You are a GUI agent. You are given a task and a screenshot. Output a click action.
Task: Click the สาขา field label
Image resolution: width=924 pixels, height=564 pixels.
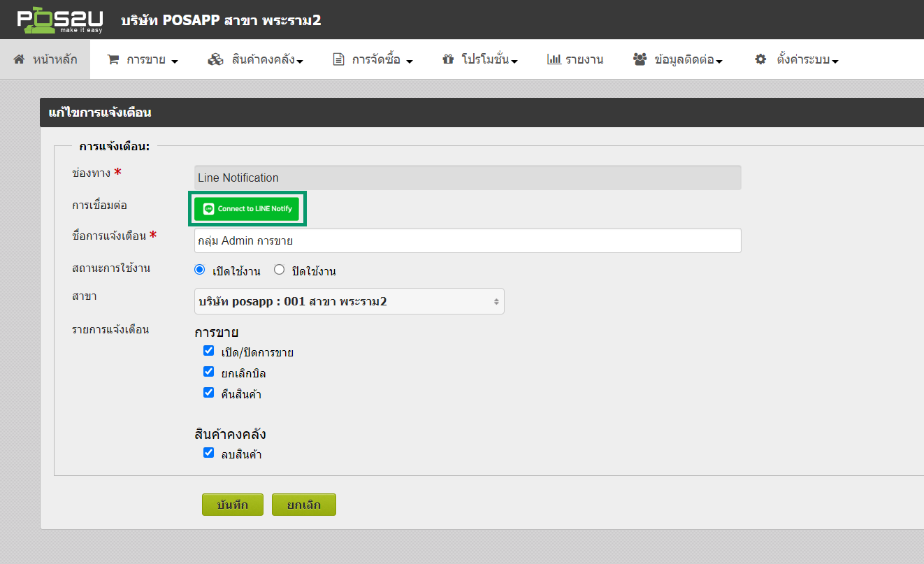tap(85, 296)
